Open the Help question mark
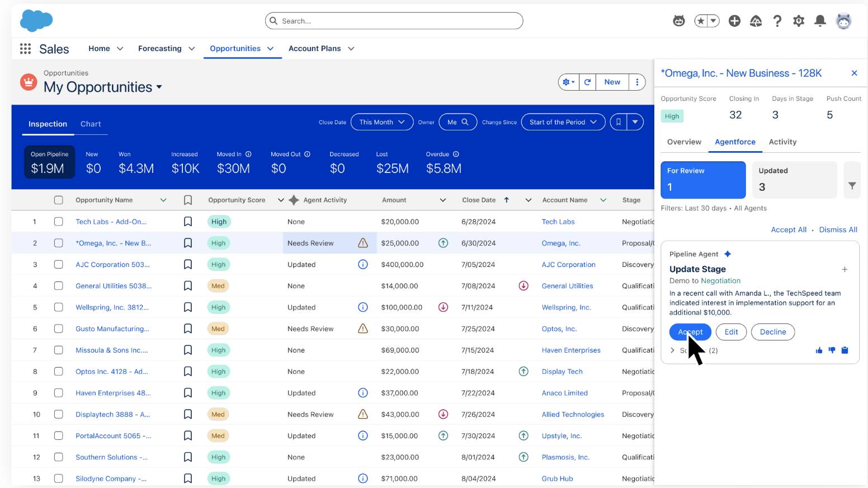The width and height of the screenshot is (868, 488). click(777, 21)
